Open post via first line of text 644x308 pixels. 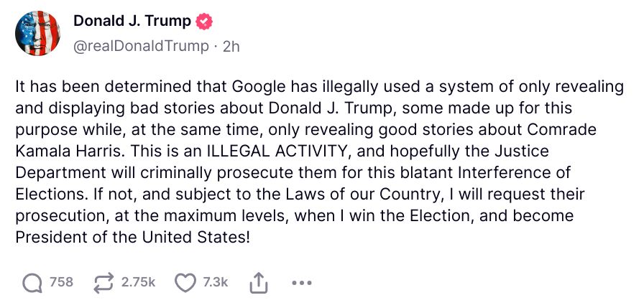[x=320, y=88]
